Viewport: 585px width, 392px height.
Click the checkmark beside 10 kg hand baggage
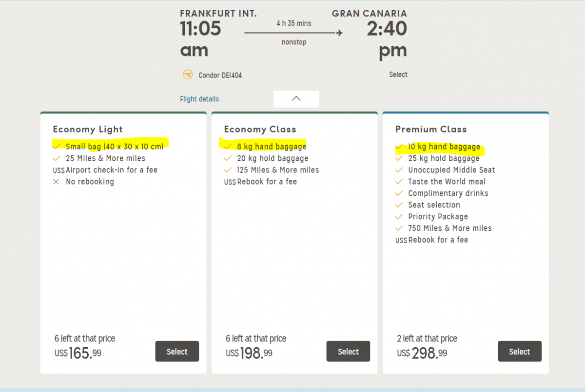399,146
